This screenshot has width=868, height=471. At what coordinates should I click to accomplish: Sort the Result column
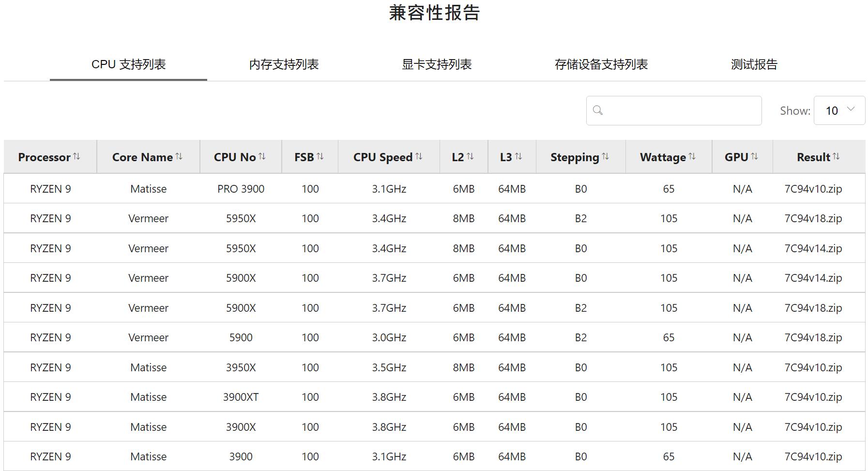coord(817,157)
